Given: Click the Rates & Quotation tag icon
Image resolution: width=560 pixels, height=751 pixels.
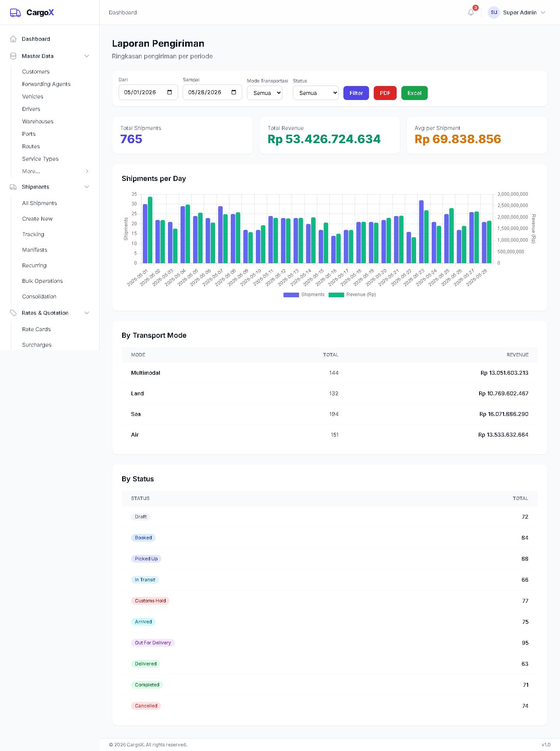Looking at the screenshot, I should pos(13,313).
